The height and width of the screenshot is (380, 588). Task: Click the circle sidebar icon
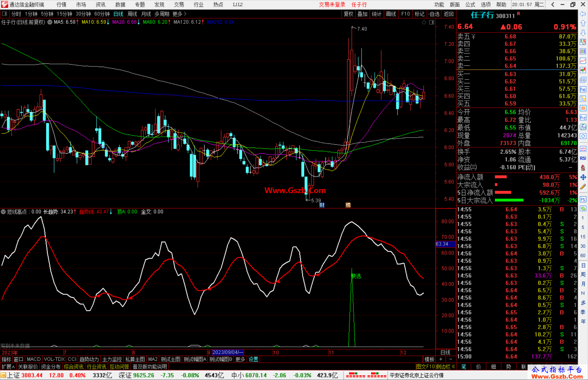tap(583, 136)
